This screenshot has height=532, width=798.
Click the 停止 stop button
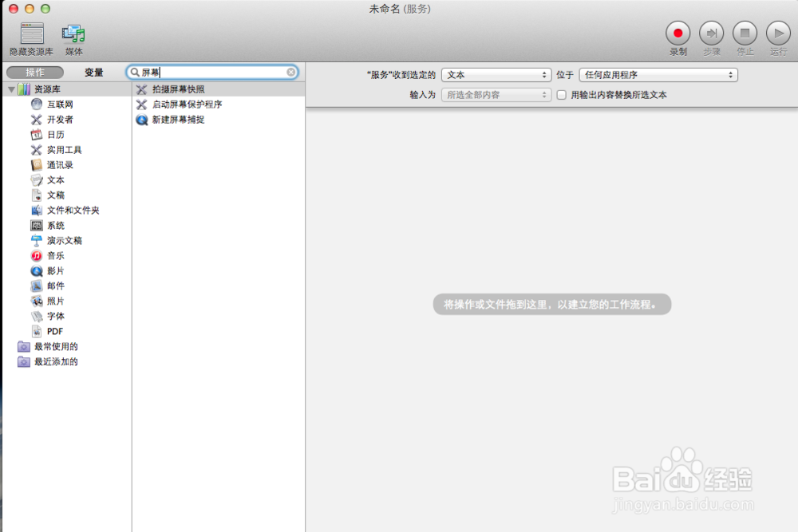click(x=745, y=33)
